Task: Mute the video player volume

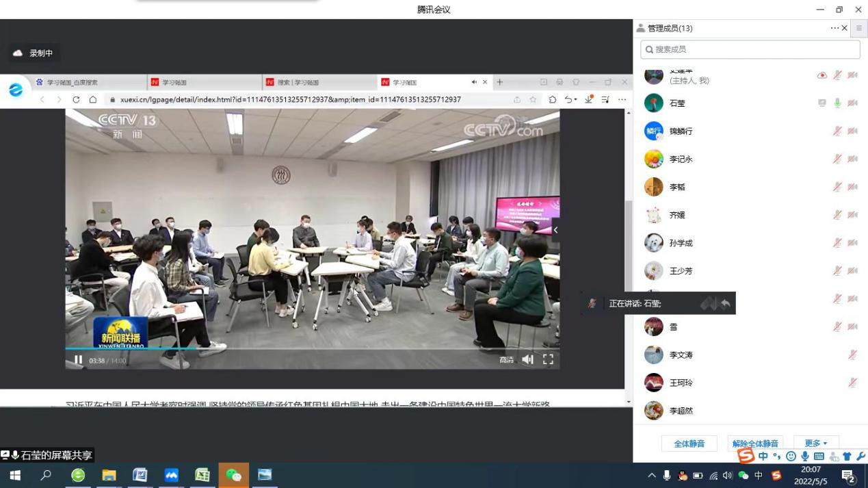Action: (527, 359)
